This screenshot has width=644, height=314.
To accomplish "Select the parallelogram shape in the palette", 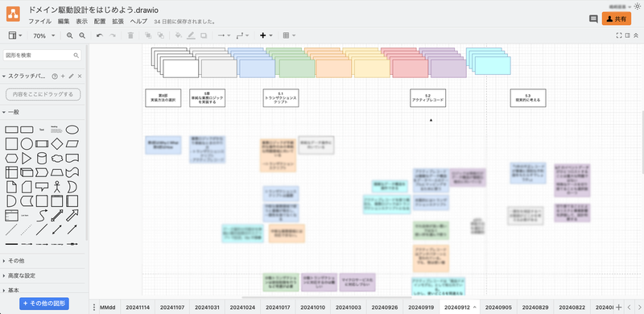I will [72, 144].
